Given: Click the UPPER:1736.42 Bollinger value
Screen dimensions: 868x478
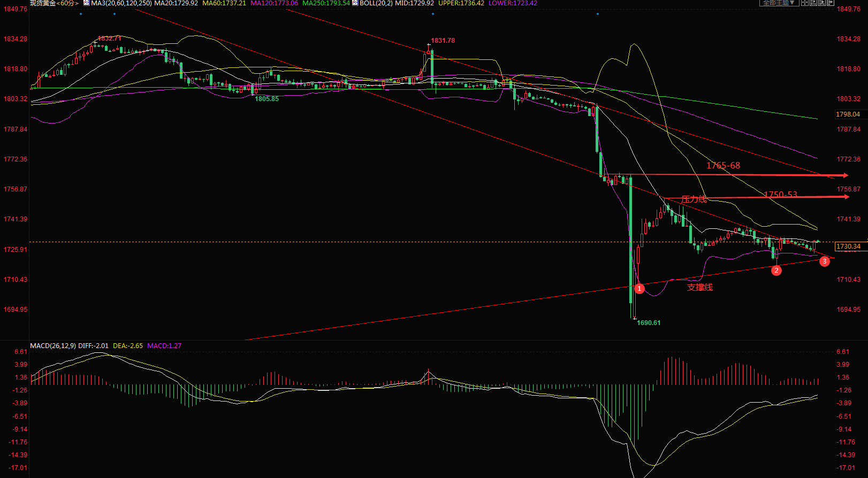Looking at the screenshot, I should pos(461,3).
